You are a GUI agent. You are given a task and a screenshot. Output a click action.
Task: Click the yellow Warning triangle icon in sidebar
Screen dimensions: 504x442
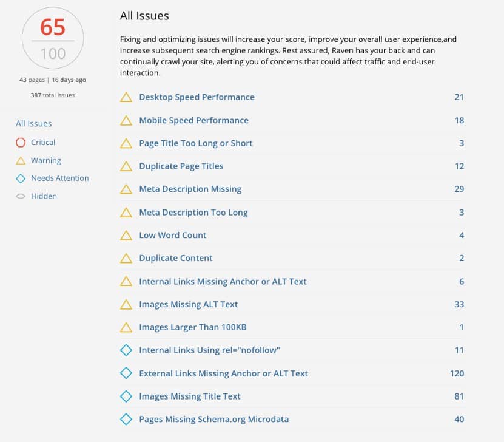[x=20, y=160]
